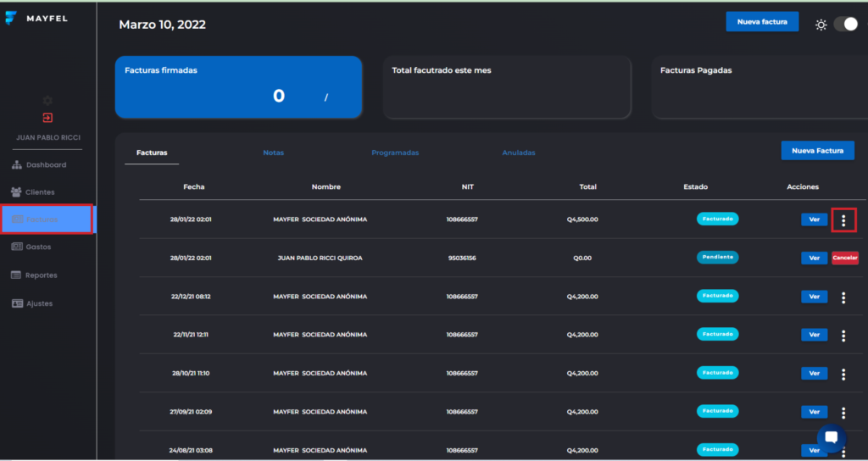Click the sun icon beside theme switch

821,25
